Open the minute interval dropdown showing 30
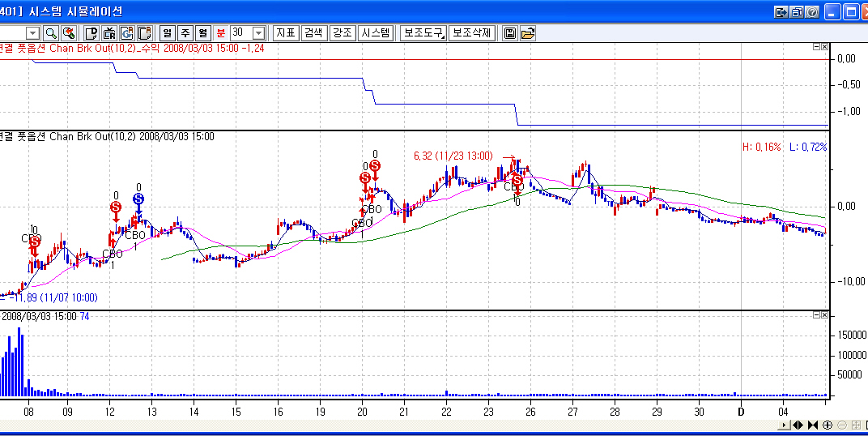 (258, 33)
